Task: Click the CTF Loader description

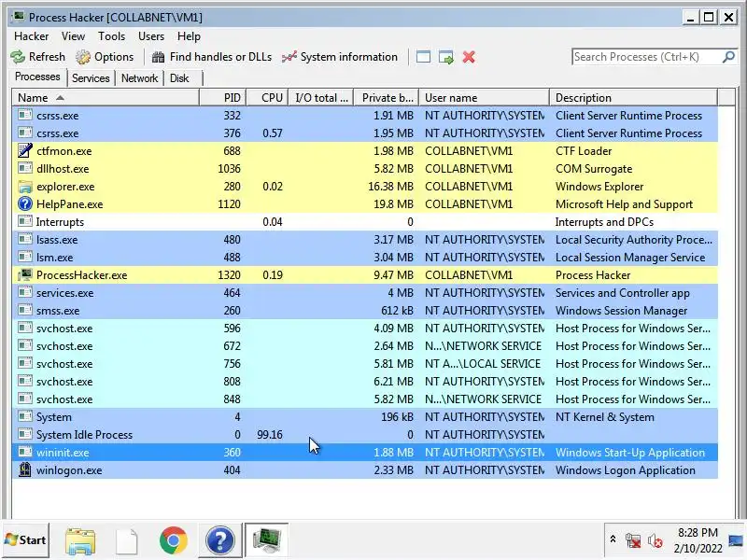Action: 584,151
